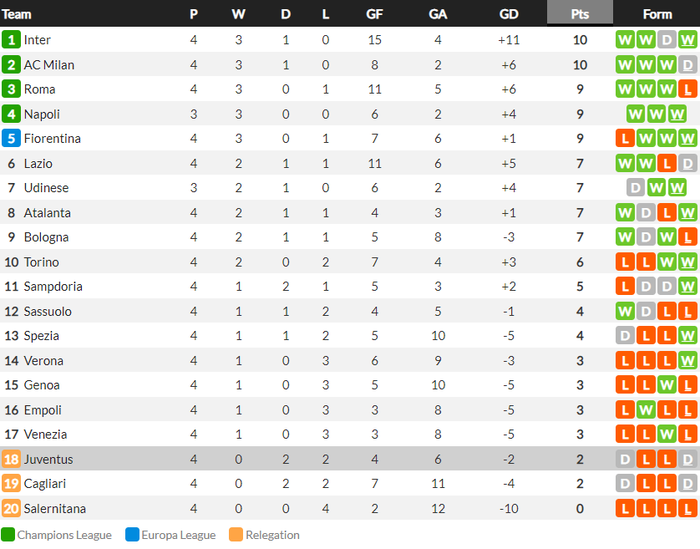This screenshot has width=700, height=549.
Task: Click the green Champions League legend swatch
Action: pos(8,535)
